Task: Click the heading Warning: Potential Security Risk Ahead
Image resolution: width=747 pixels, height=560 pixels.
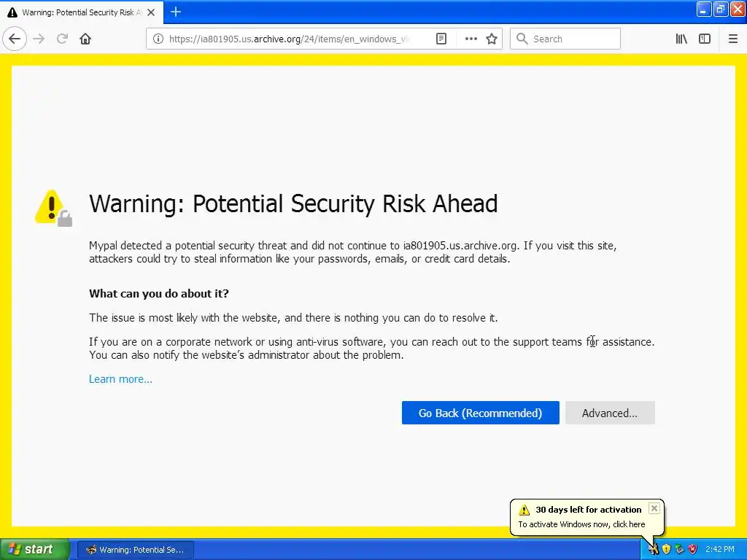Action: pos(293,203)
